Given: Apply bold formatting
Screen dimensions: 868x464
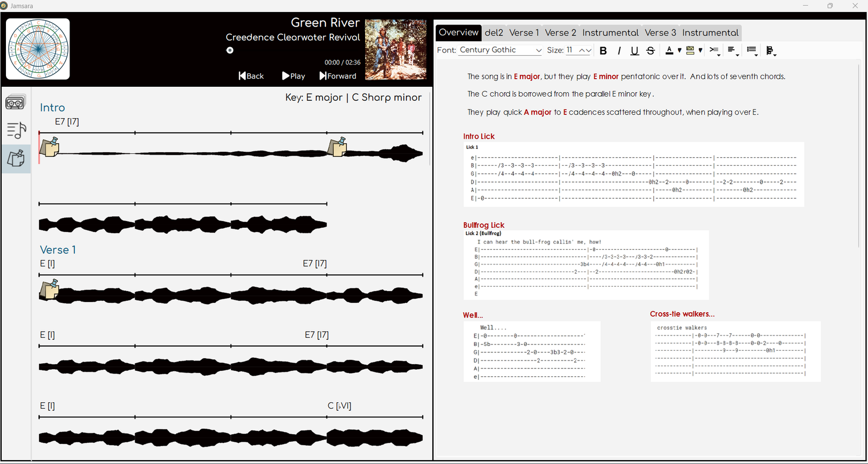Looking at the screenshot, I should 603,50.
